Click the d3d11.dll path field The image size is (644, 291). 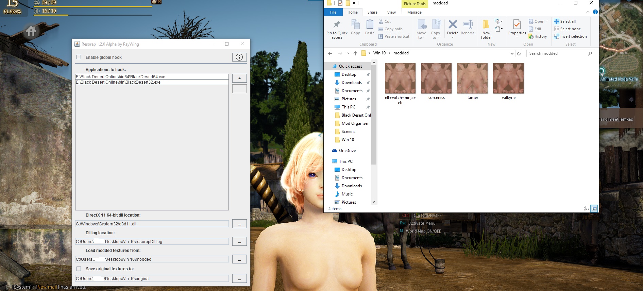pos(152,224)
